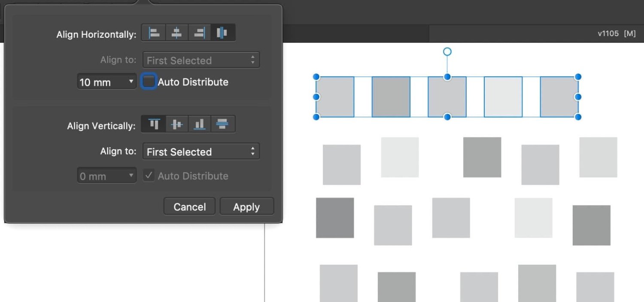Screen dimensions: 644x302
Task: Select the Space Vertically distribute icon
Action: click(x=222, y=124)
